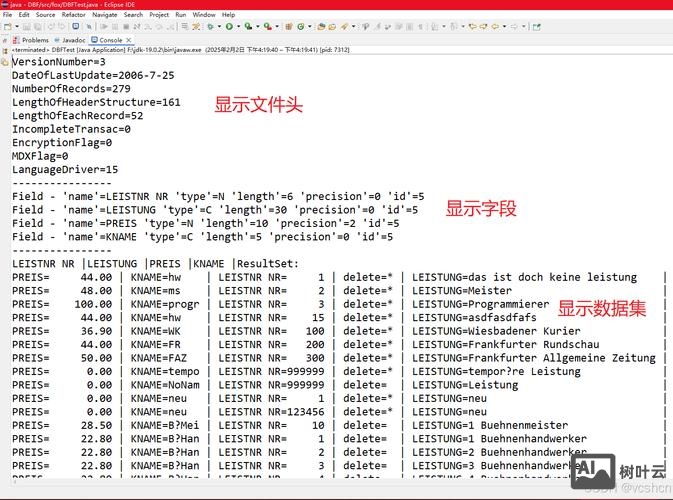The image size is (673, 500).
Task: Open the External Tools dropdown arrow
Action: click(x=277, y=27)
